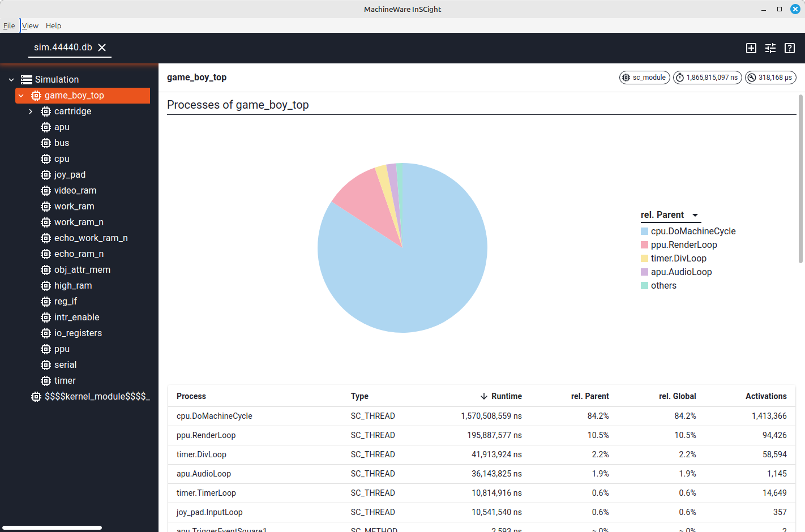Expand the cartridge tree node
The width and height of the screenshot is (805, 532).
(x=31, y=111)
